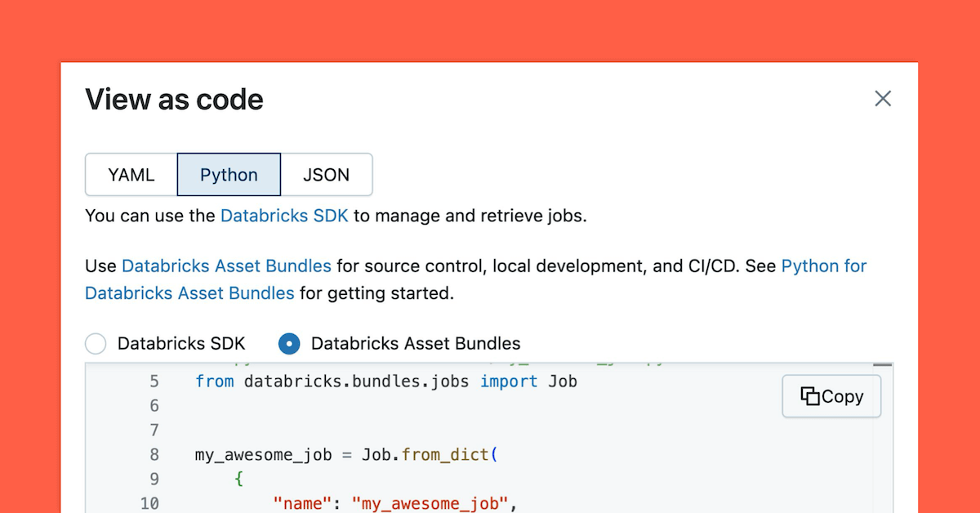
Task: Click the Copy icon next to code
Action: 810,395
